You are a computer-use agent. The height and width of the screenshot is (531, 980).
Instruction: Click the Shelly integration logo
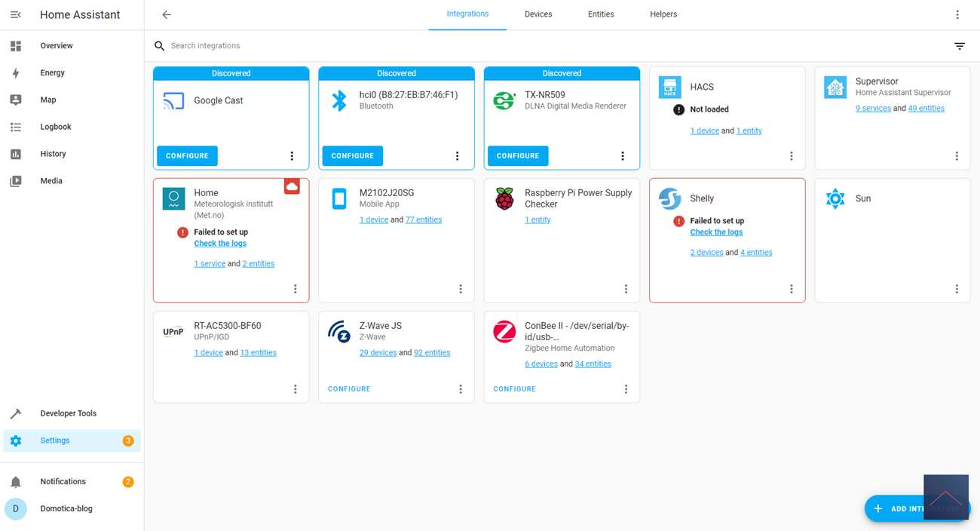point(669,198)
